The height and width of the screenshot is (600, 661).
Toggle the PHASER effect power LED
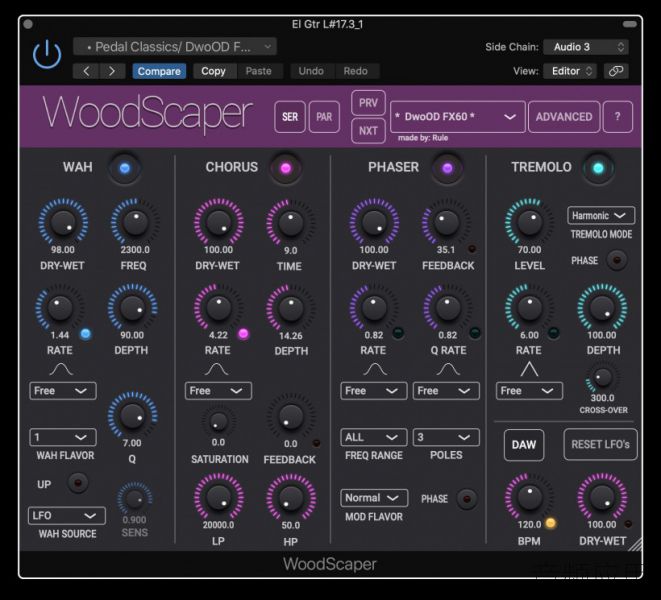pyautogui.click(x=447, y=169)
